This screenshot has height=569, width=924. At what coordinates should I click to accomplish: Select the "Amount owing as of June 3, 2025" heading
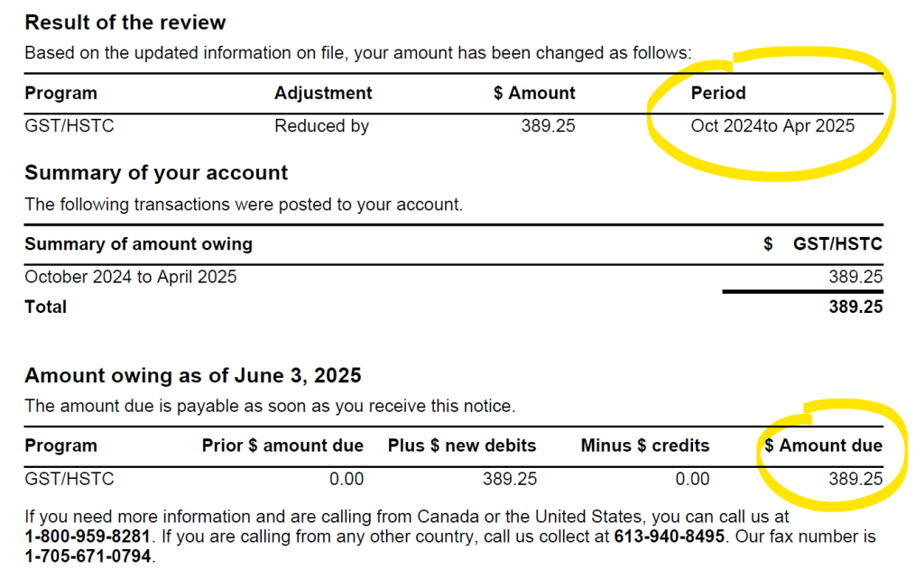point(192,375)
